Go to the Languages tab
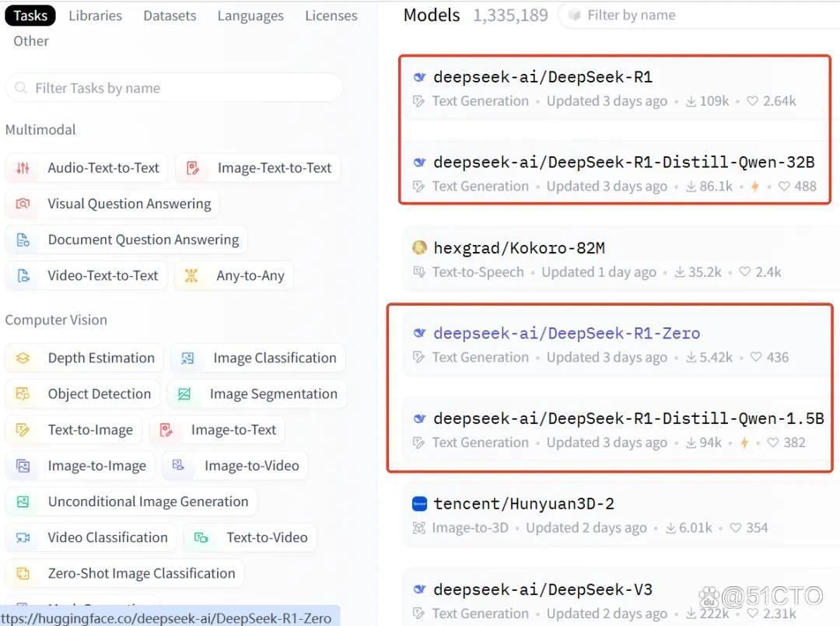 pos(250,16)
